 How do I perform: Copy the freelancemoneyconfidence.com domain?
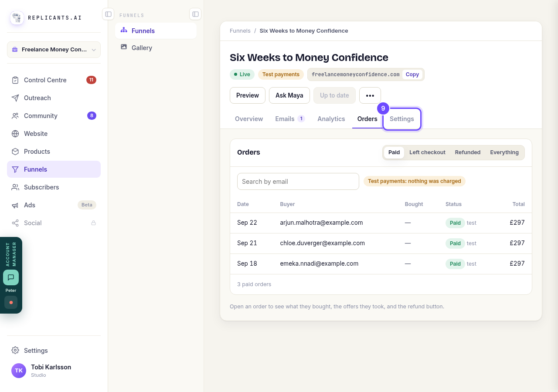412,74
